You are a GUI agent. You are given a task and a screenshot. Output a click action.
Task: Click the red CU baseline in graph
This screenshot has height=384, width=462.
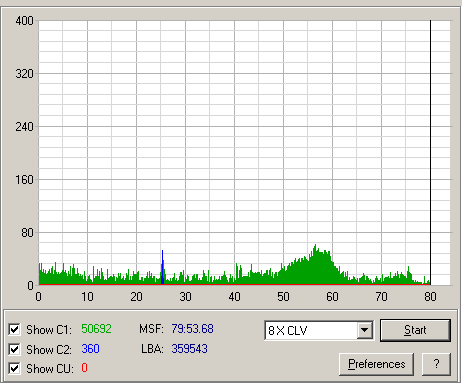[x=234, y=284]
